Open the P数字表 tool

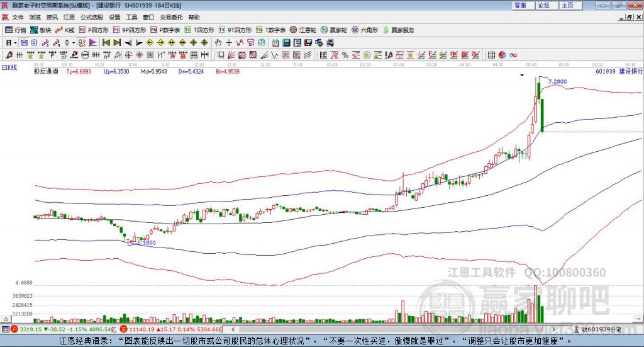pyautogui.click(x=165, y=30)
